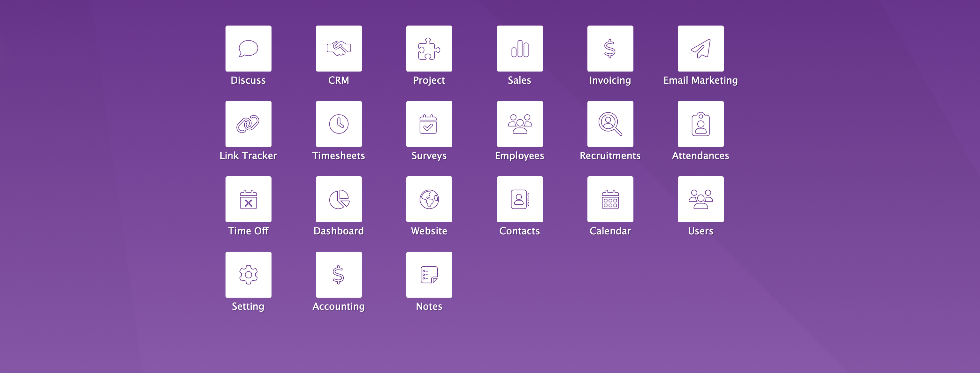Viewport: 980px width, 373px height.
Task: Click the Dashboard text label
Action: 339,231
